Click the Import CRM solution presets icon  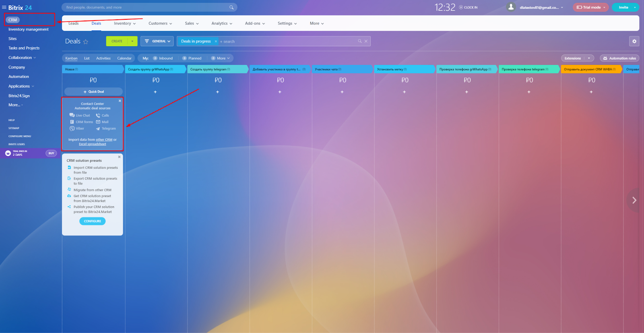pyautogui.click(x=69, y=168)
